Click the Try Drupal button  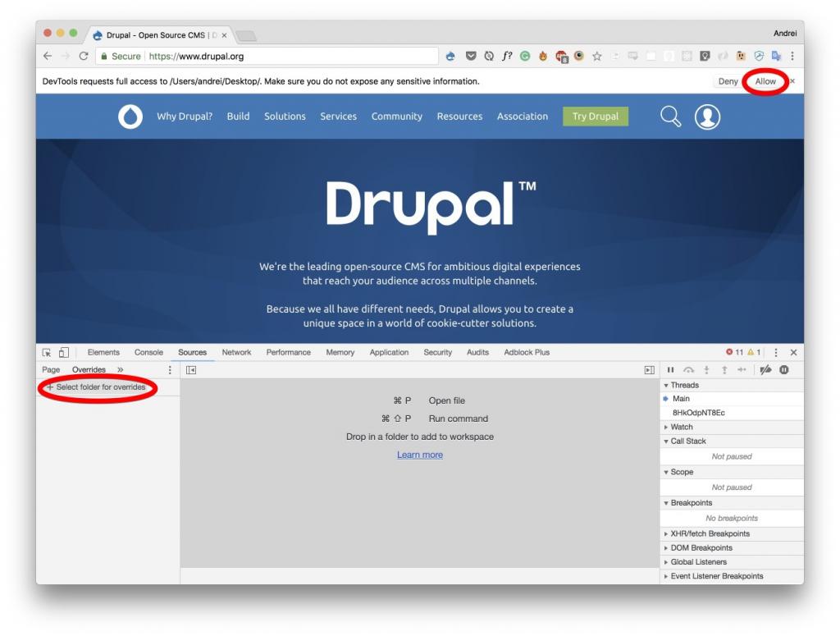point(596,117)
